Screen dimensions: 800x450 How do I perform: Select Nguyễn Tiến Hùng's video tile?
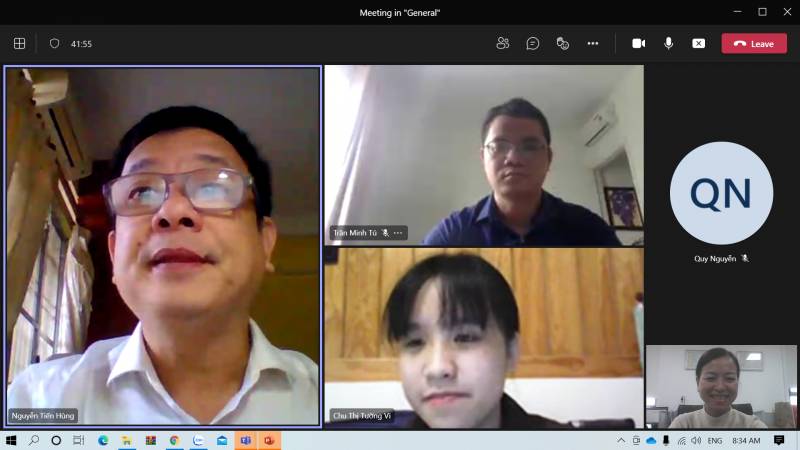163,247
